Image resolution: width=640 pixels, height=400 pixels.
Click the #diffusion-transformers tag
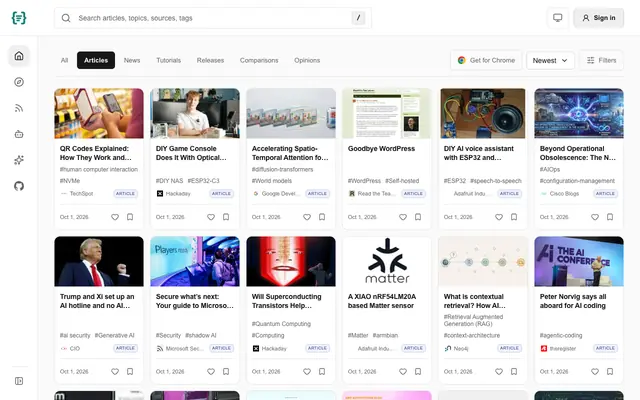tap(282, 169)
